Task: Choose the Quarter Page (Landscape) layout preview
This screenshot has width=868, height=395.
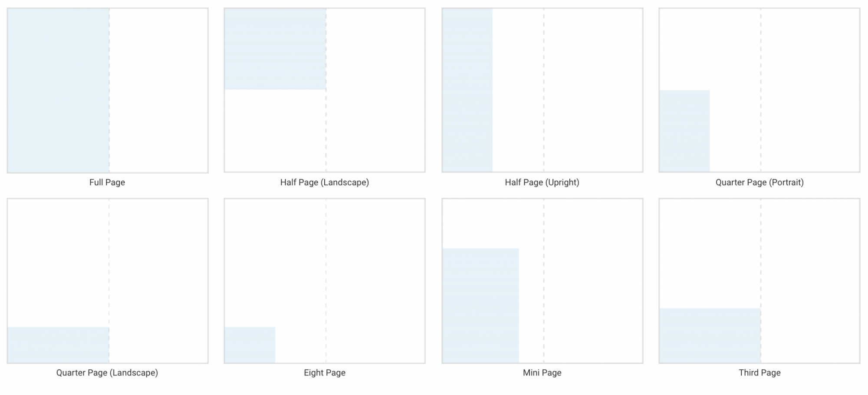Action: [108, 281]
